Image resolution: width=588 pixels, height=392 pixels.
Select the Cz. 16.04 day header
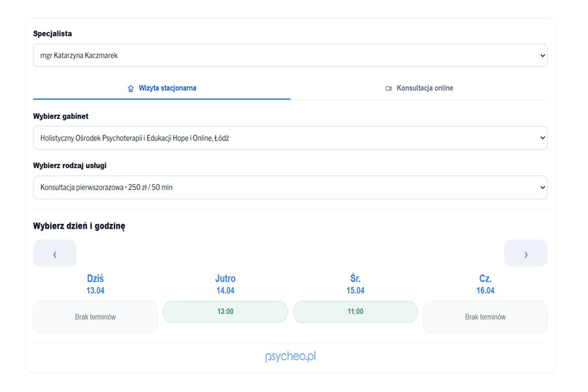pyautogui.click(x=485, y=284)
